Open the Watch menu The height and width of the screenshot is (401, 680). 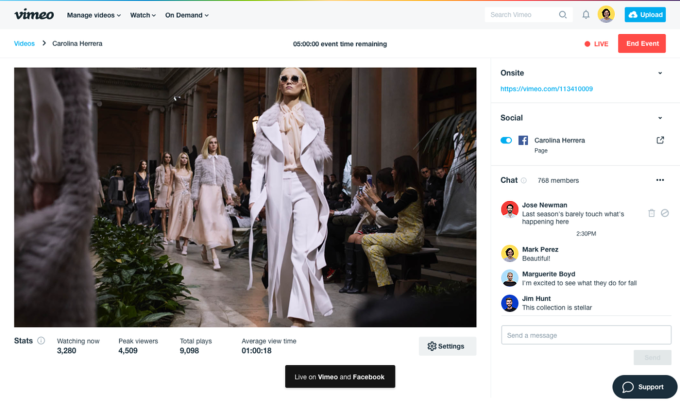pyautogui.click(x=143, y=15)
